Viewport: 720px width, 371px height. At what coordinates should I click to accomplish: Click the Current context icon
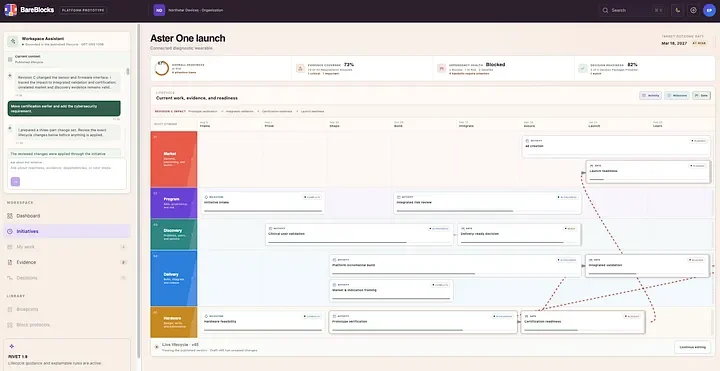pos(10,59)
